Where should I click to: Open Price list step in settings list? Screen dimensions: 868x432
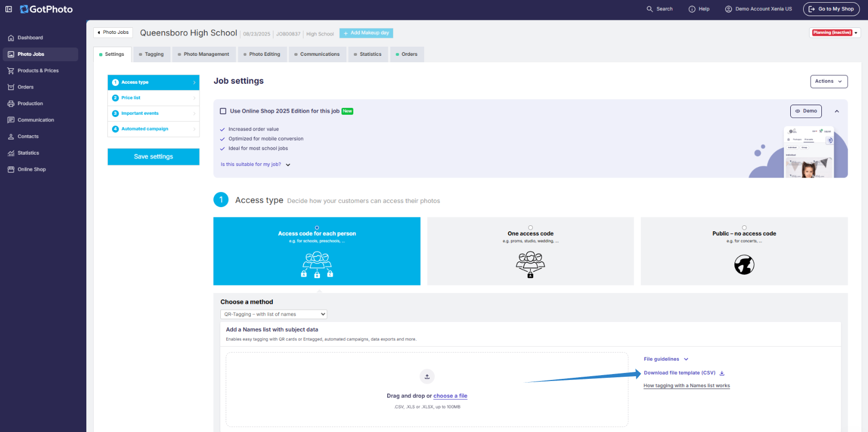[x=153, y=98]
